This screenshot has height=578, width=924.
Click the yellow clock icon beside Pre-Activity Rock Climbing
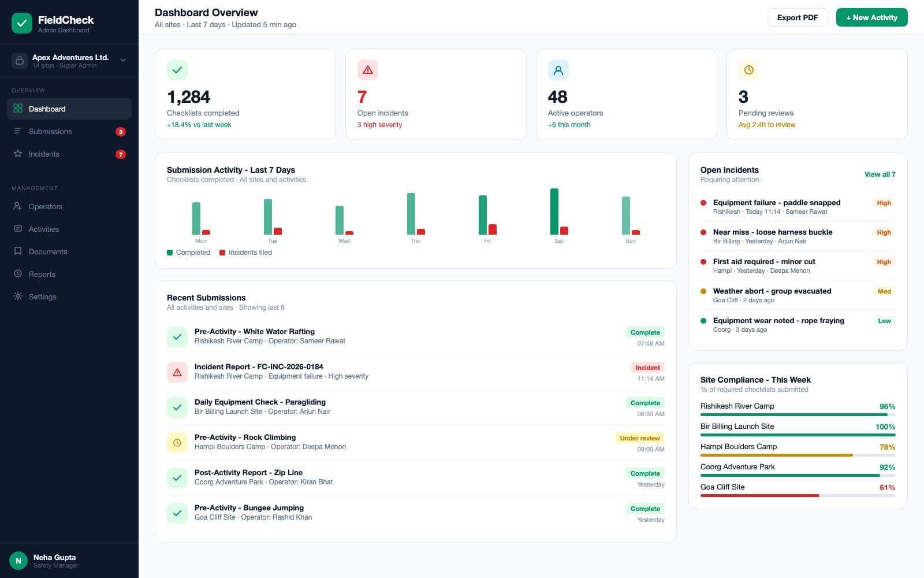pyautogui.click(x=177, y=443)
